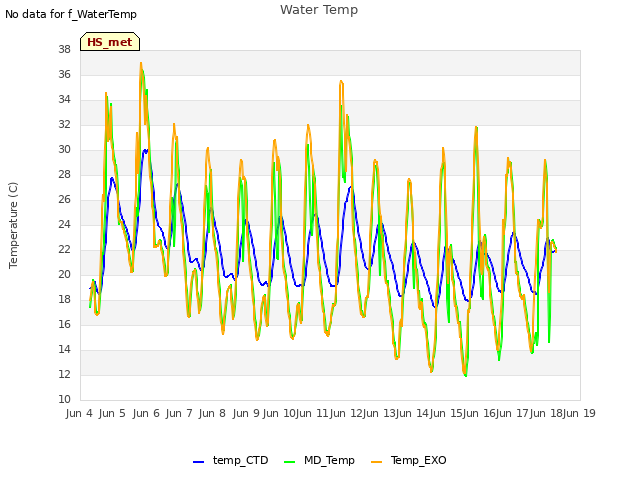Image resolution: width=640 pixels, height=480 pixels.
Task: Click the 24 y-axis tick label
Action: coord(64,224)
